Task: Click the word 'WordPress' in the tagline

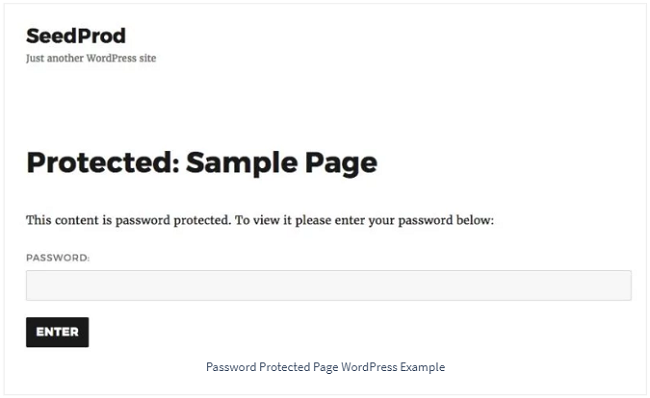Action: pyautogui.click(x=111, y=58)
